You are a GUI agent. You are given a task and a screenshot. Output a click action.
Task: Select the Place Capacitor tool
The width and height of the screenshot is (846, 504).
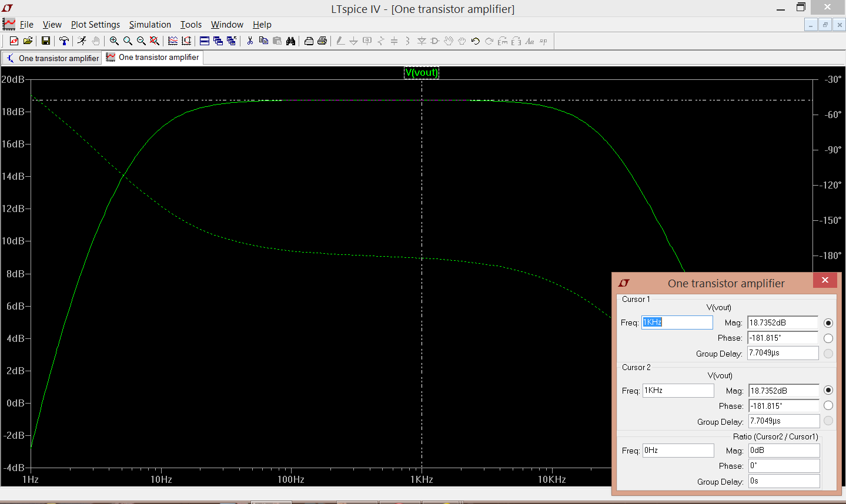coord(394,41)
